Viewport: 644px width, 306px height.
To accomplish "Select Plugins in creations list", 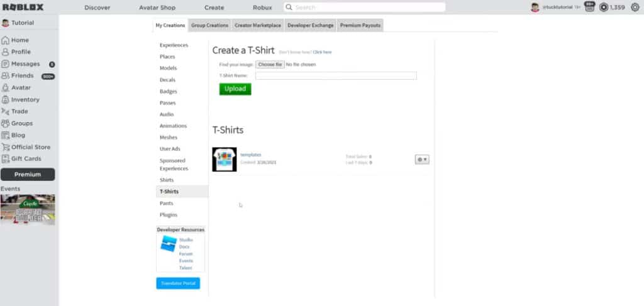I will pos(169,215).
